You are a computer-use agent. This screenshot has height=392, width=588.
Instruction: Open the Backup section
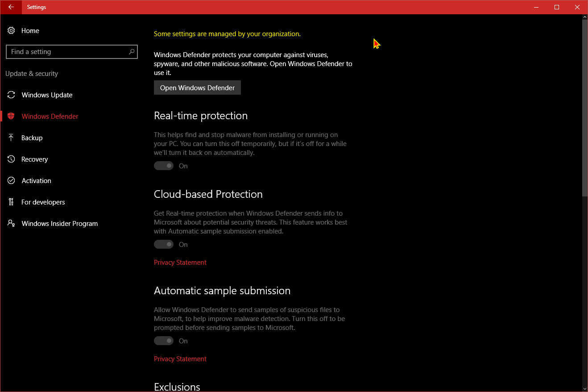coord(32,138)
